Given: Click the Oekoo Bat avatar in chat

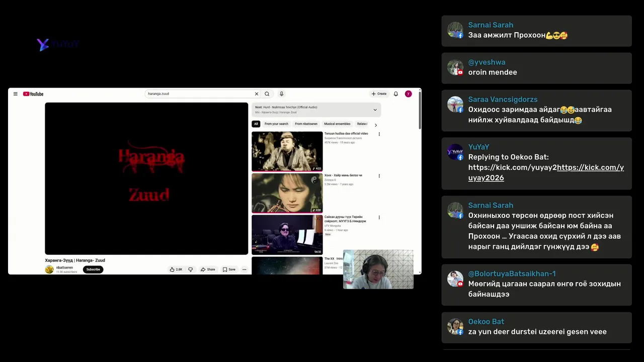Looking at the screenshot, I should [455, 327].
